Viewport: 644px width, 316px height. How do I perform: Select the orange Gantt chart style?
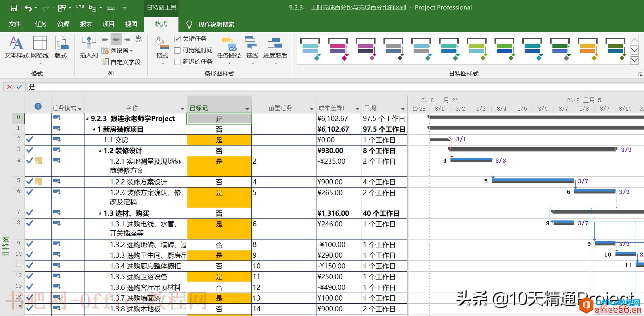click(x=588, y=49)
